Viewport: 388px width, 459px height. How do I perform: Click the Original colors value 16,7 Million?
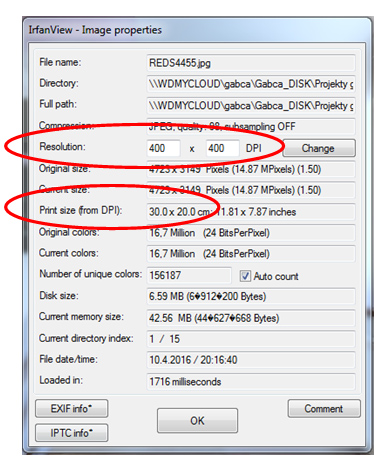click(251, 233)
